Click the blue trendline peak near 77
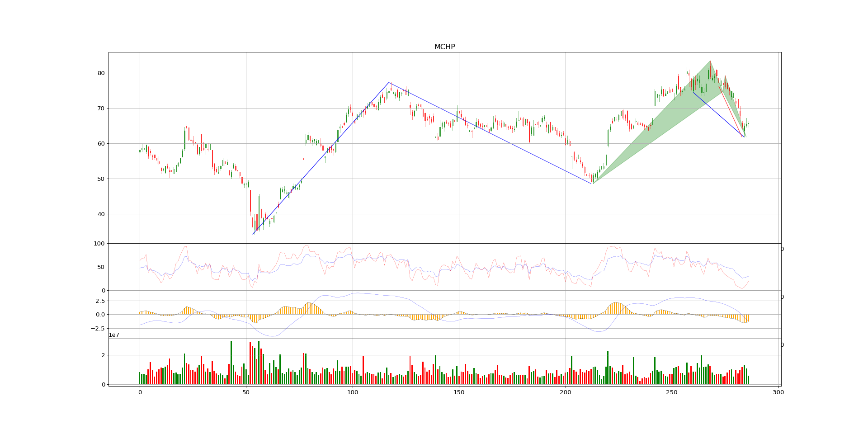The image size is (868, 434). [389, 83]
